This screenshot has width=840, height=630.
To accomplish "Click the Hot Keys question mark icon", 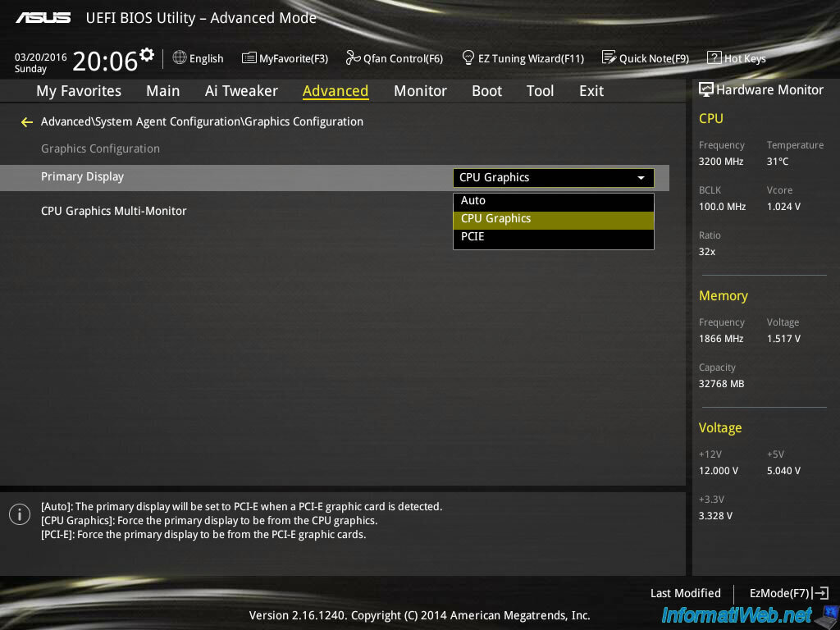I will (714, 57).
